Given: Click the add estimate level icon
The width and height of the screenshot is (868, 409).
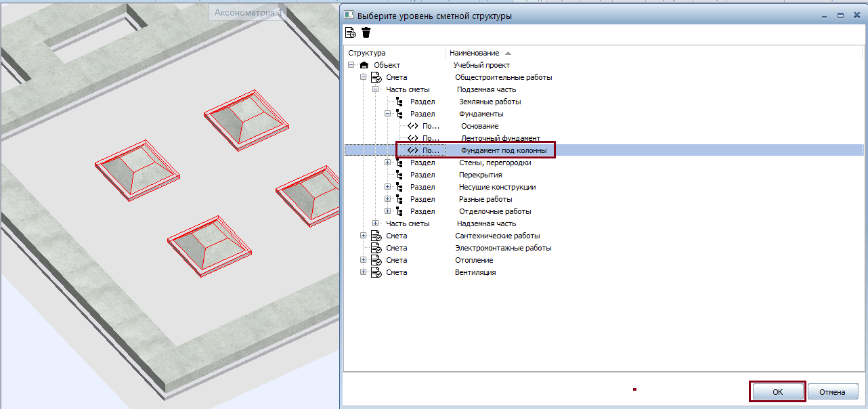Looking at the screenshot, I should pyautogui.click(x=350, y=33).
